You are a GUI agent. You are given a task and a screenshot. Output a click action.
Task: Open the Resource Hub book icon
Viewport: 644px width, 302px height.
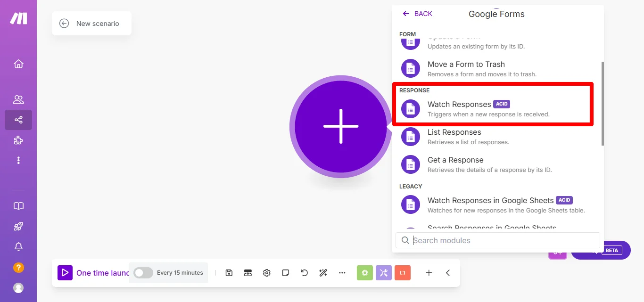coord(18,206)
